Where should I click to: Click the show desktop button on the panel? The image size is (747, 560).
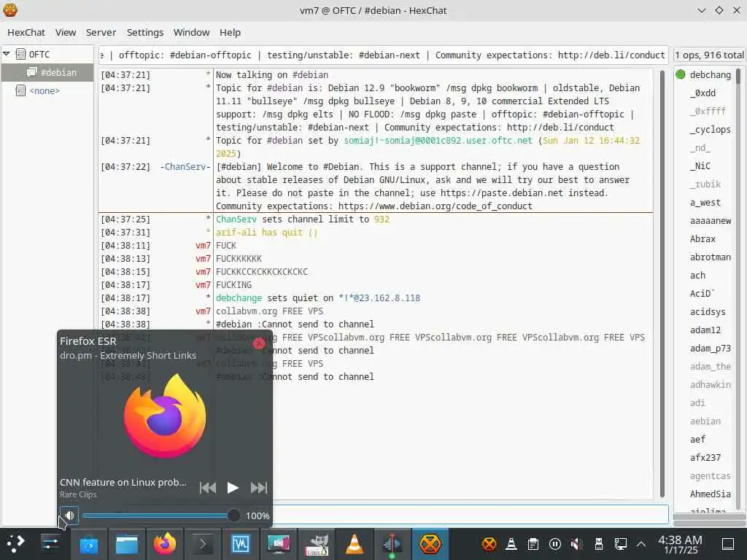click(x=728, y=543)
